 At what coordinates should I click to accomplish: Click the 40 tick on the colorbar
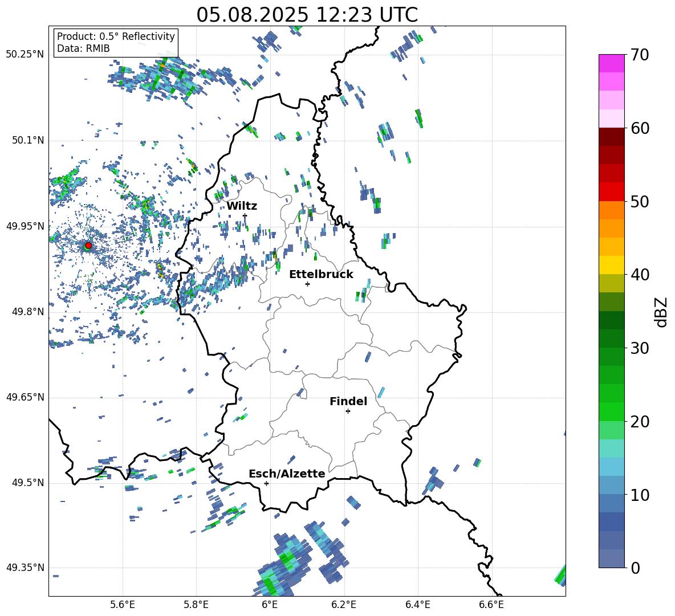[640, 275]
